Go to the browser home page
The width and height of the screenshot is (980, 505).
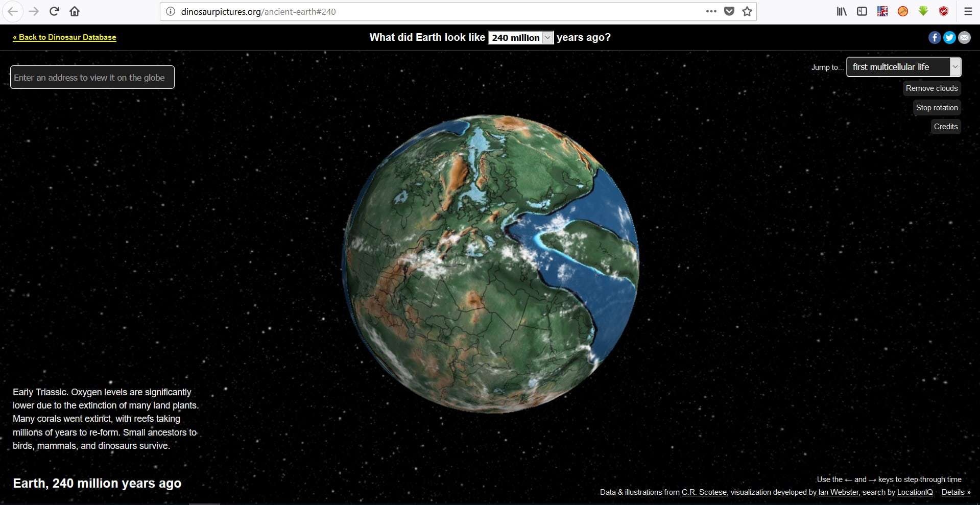pyautogui.click(x=75, y=11)
